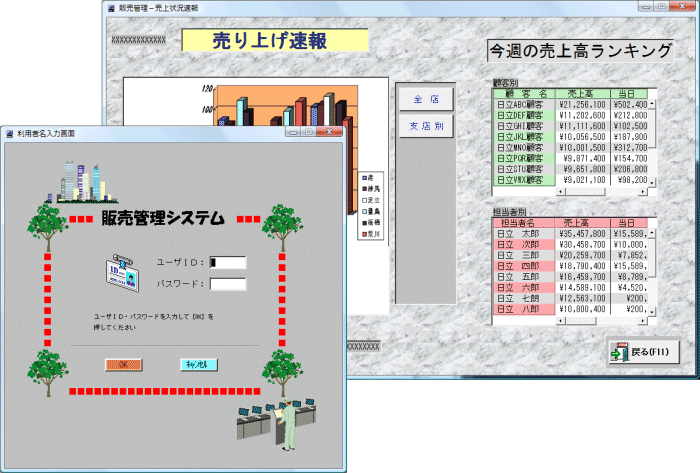This screenshot has width=700, height=473.
Task: Minimize the login window
Action: (x=293, y=132)
